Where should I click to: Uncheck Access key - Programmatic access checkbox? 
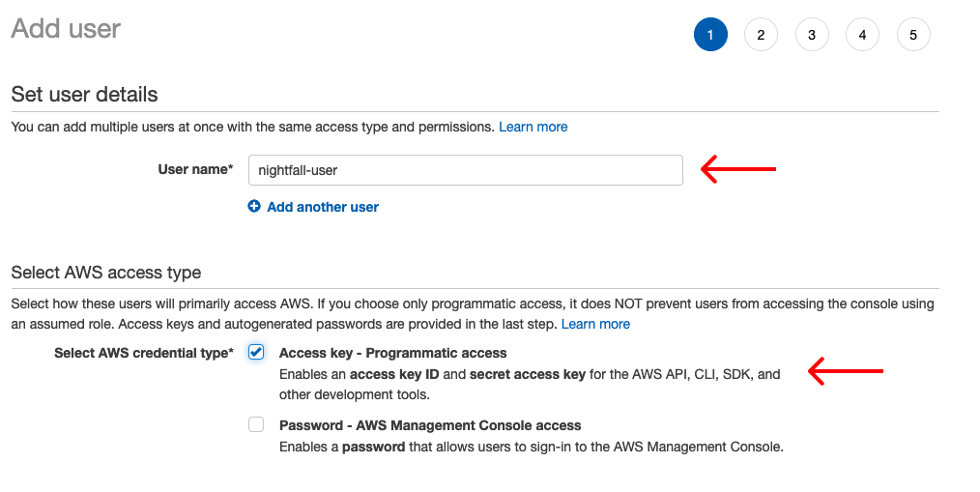[256, 352]
